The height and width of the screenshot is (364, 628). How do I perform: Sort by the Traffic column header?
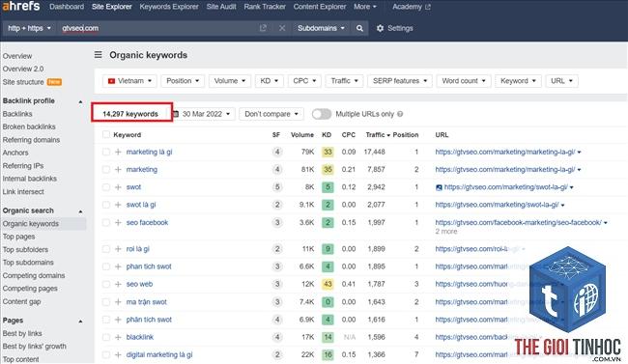coord(375,135)
